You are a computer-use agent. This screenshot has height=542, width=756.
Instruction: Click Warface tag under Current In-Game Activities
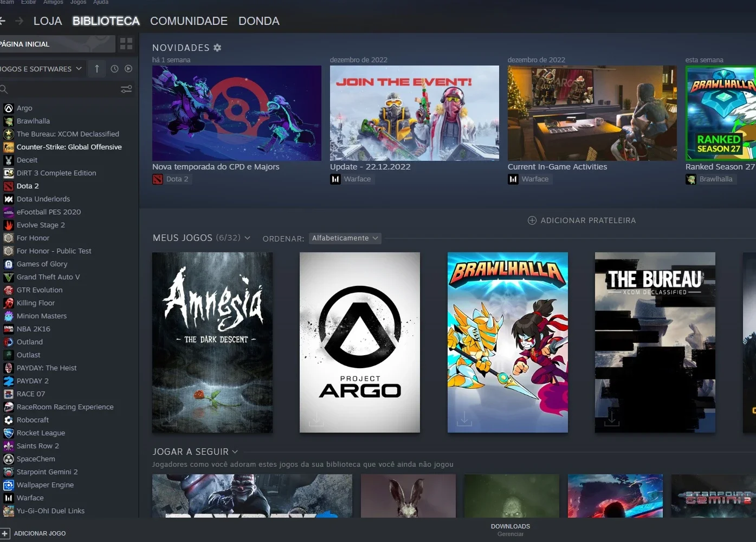coord(529,179)
